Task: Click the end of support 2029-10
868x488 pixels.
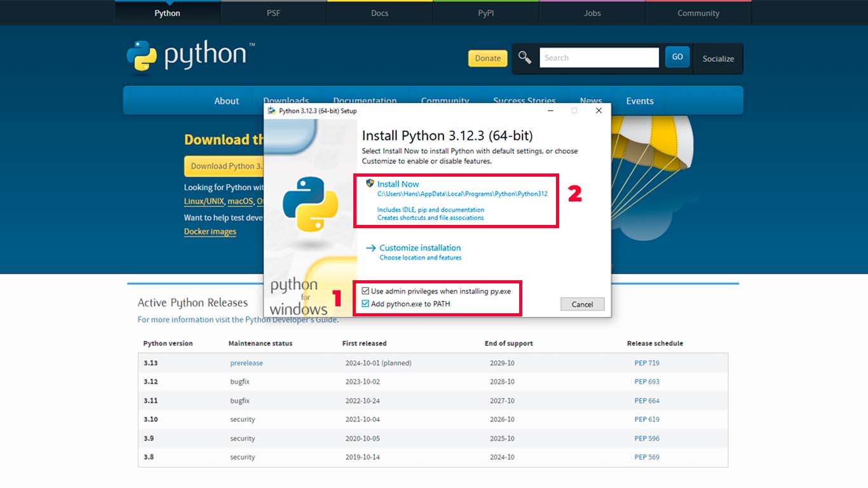Action: [x=502, y=363]
